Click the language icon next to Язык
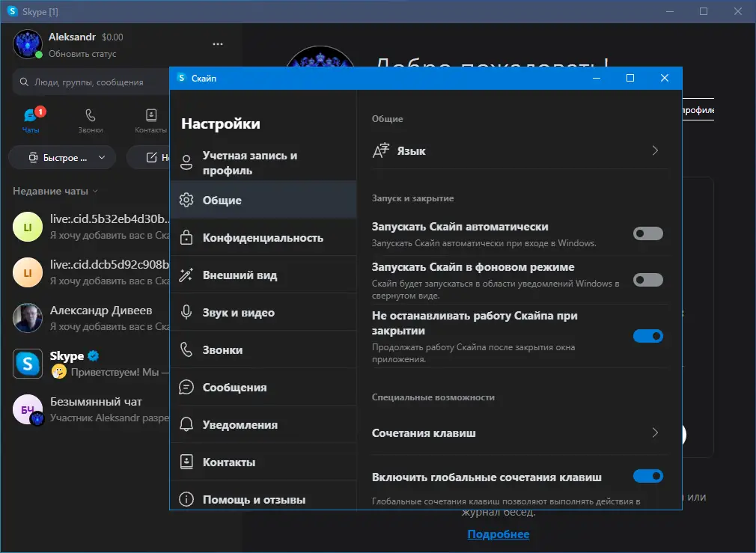The image size is (756, 553). click(381, 150)
